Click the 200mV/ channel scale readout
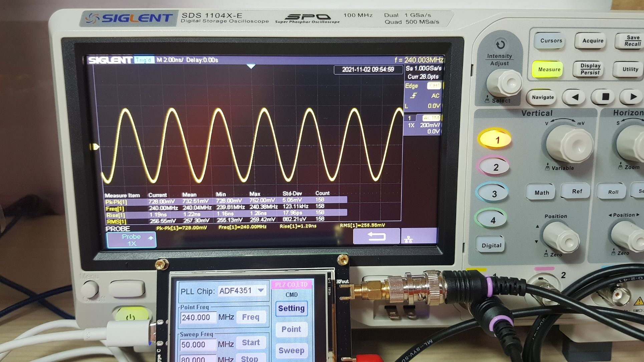Image resolution: width=644 pixels, height=362 pixels. click(x=429, y=125)
